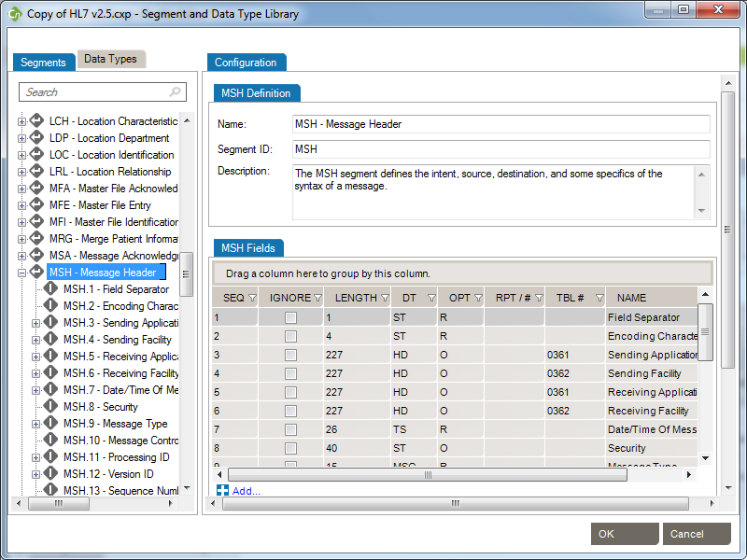Image resolution: width=747 pixels, height=560 pixels.
Task: Click the LRL Location Relationship segment icon
Action: coord(36,172)
